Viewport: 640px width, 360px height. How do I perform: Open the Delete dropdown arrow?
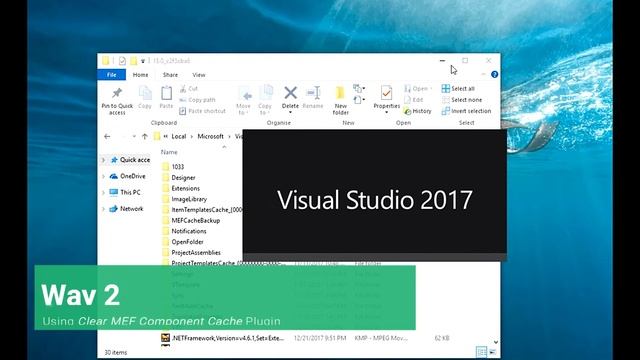coord(290,112)
